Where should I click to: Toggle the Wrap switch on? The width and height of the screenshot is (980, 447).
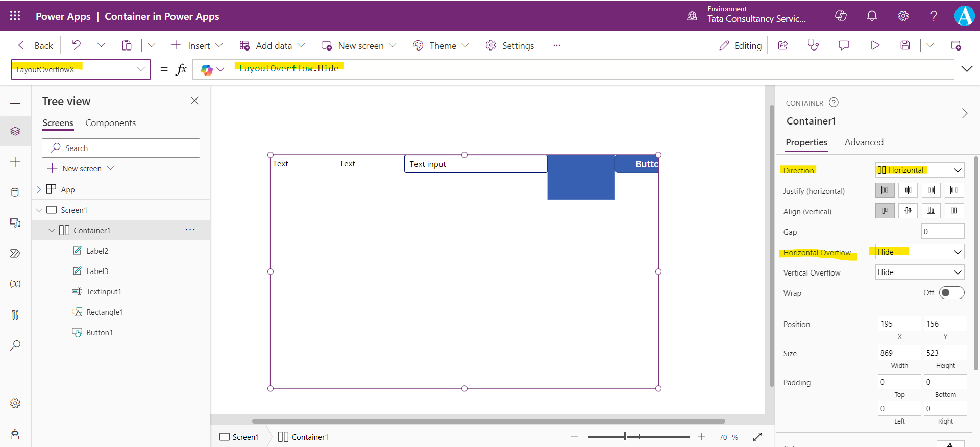click(x=951, y=293)
